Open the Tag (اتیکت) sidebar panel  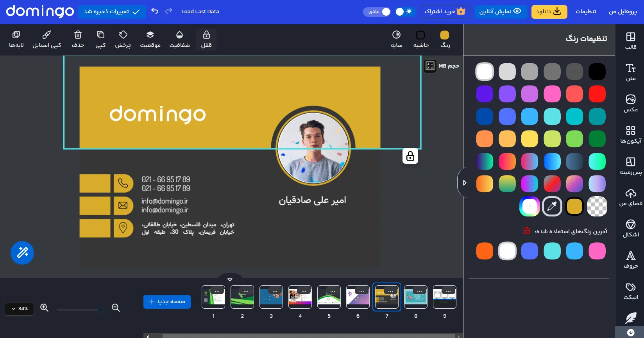tap(631, 291)
